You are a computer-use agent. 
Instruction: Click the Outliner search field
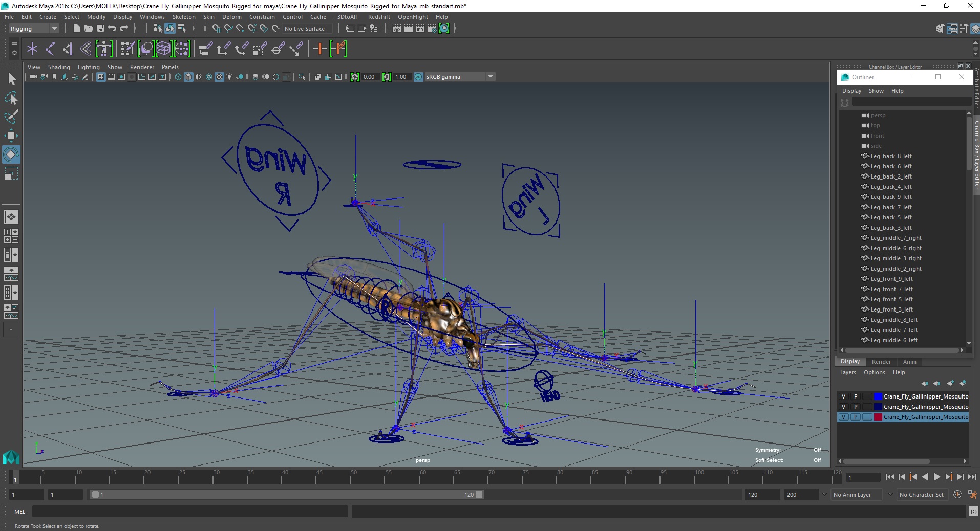pos(911,102)
